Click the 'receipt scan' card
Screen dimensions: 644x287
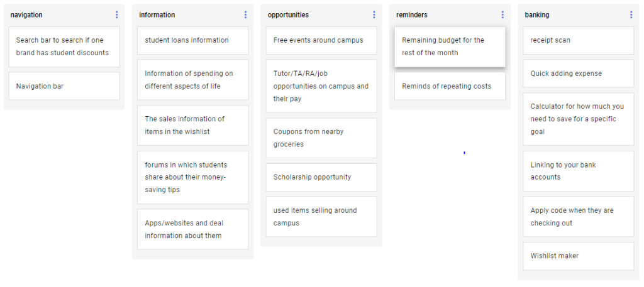pyautogui.click(x=578, y=40)
